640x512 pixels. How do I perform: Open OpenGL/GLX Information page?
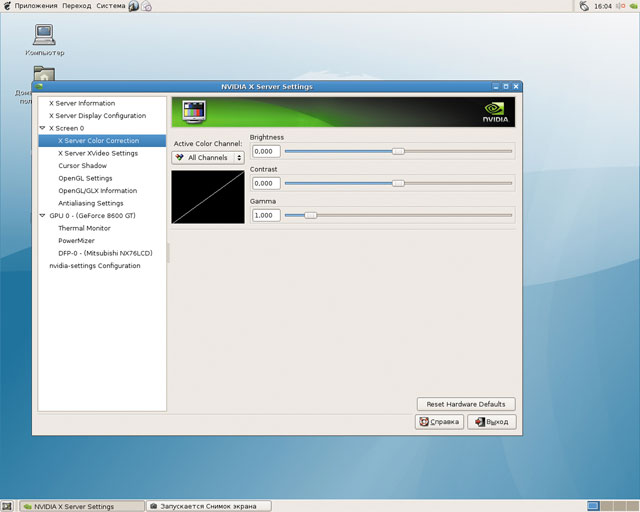pyautogui.click(x=98, y=190)
